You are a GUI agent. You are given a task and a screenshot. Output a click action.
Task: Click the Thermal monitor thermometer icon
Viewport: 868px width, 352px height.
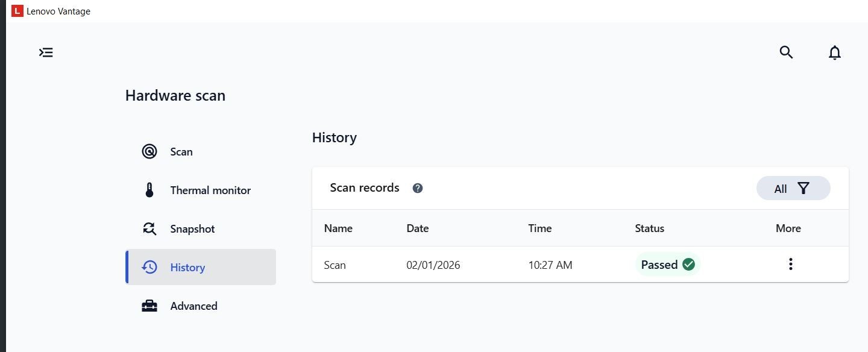click(149, 190)
